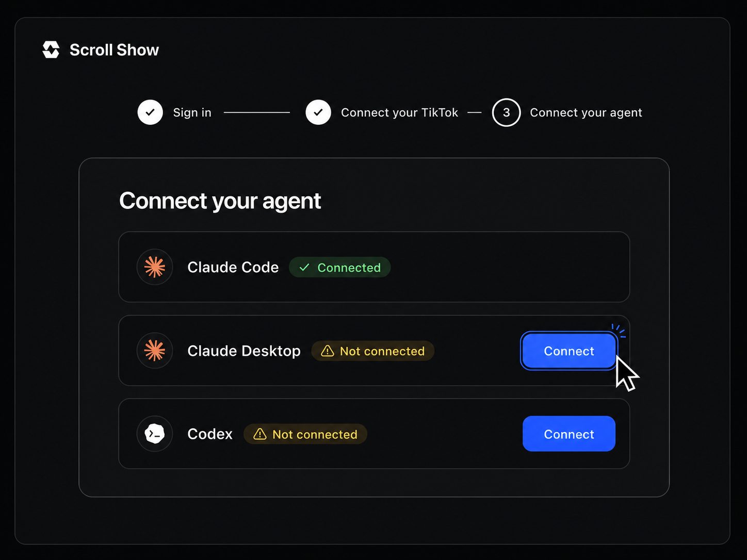Connect Claude Desktop with its Connect button
Viewport: 747px width, 560px height.
[569, 351]
